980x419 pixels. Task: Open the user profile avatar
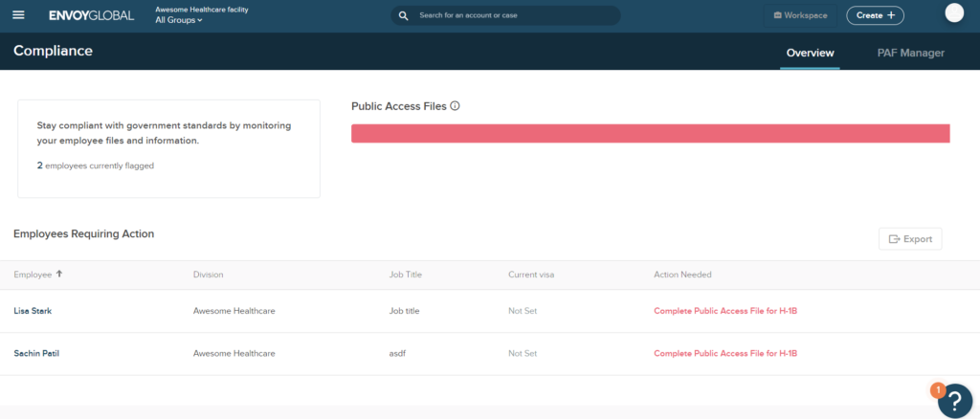(954, 13)
